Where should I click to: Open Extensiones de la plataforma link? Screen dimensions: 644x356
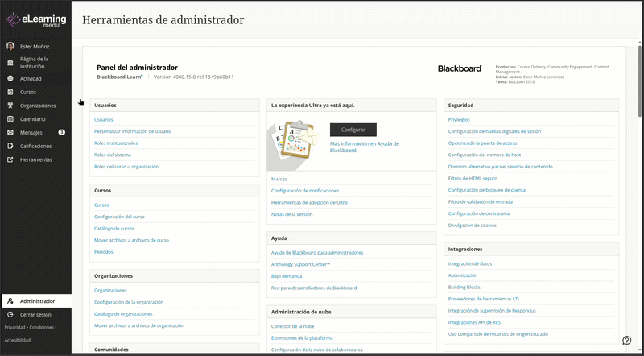tap(302, 338)
